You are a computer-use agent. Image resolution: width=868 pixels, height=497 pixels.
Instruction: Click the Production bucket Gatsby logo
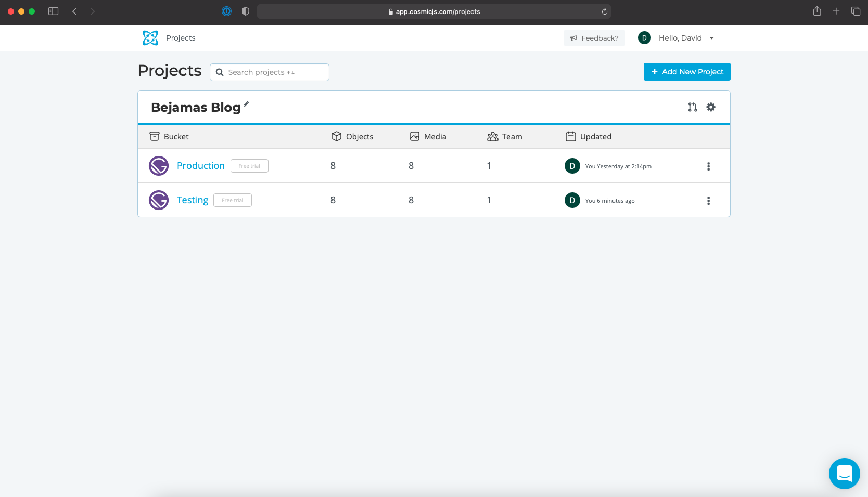159,166
